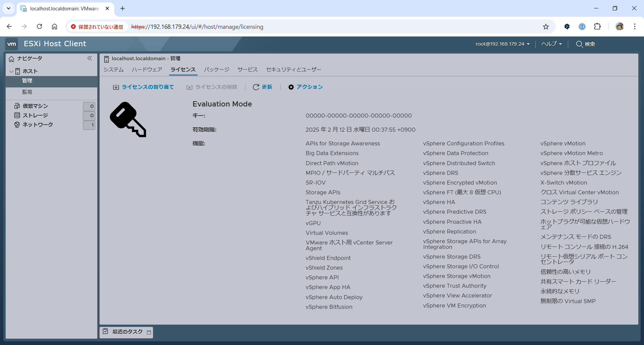Collapse the navigator panel with double chevron
The height and width of the screenshot is (345, 644).
90,58
